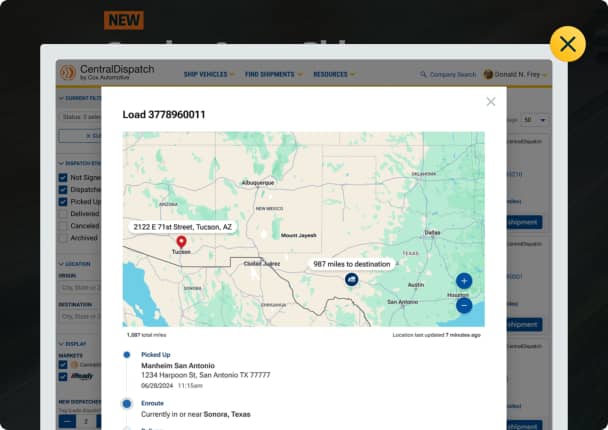Open the Find Shipments menu

(x=273, y=74)
